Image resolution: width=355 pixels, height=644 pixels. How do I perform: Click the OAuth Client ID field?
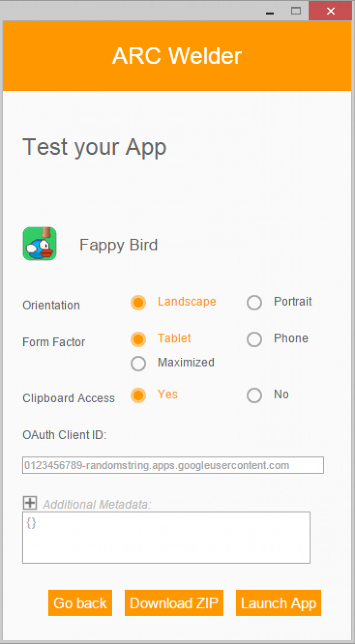[x=173, y=465]
